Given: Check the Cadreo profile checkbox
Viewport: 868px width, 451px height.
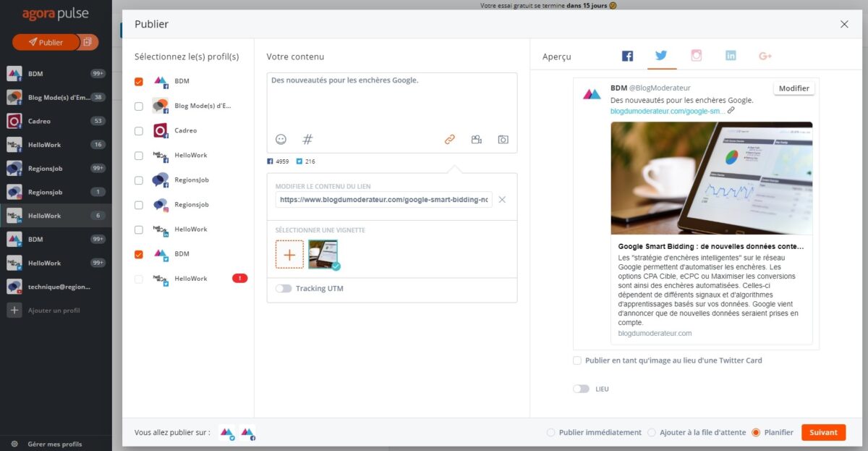Looking at the screenshot, I should [x=139, y=130].
